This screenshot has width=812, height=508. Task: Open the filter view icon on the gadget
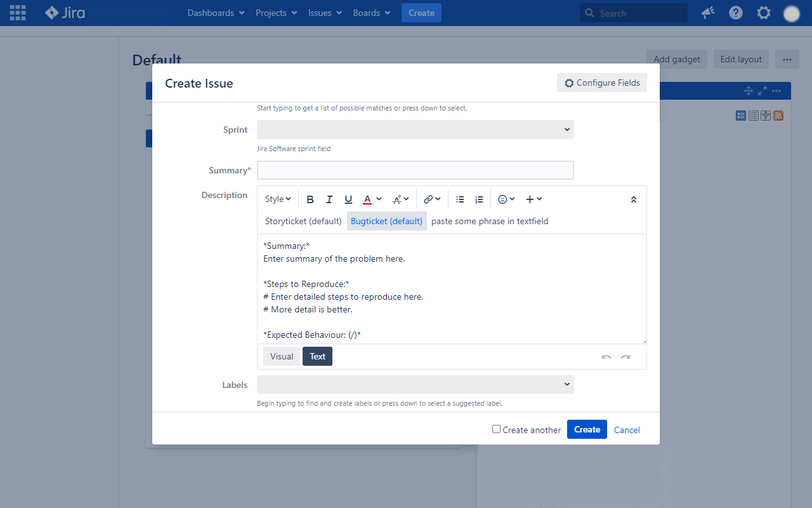click(765, 115)
